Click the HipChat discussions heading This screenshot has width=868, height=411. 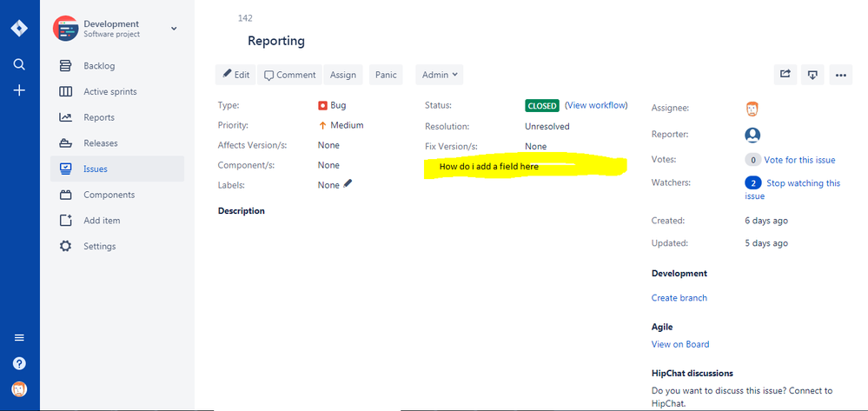coord(692,374)
